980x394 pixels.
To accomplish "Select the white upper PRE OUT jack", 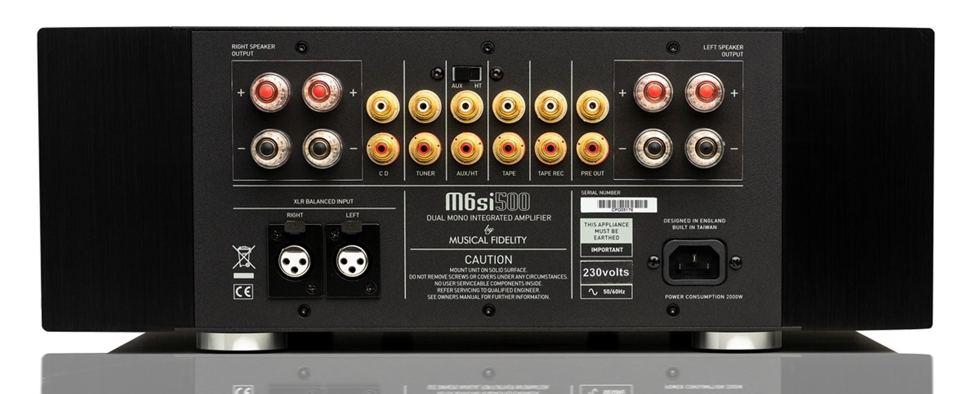I will tap(592, 107).
